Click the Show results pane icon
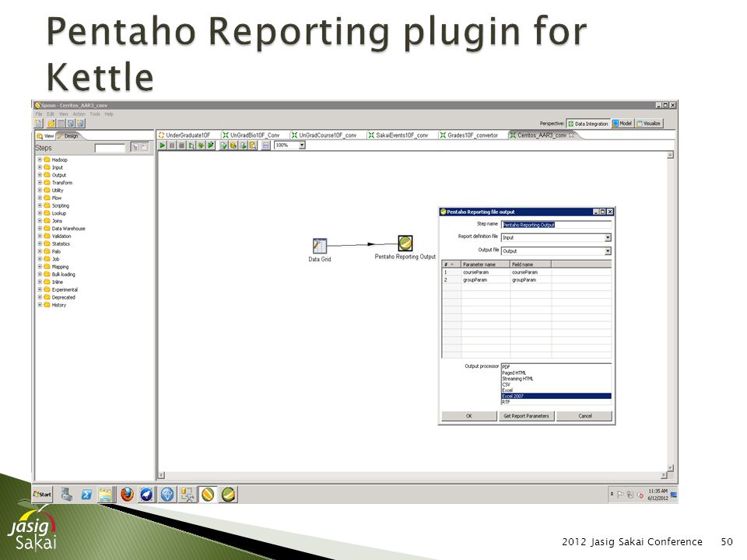747x560 pixels. tap(266, 145)
